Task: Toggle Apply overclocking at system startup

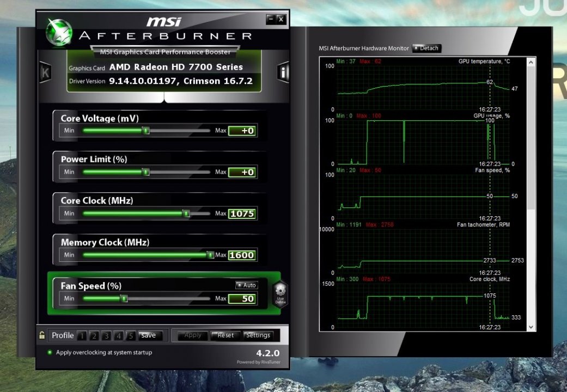Action: point(100,352)
